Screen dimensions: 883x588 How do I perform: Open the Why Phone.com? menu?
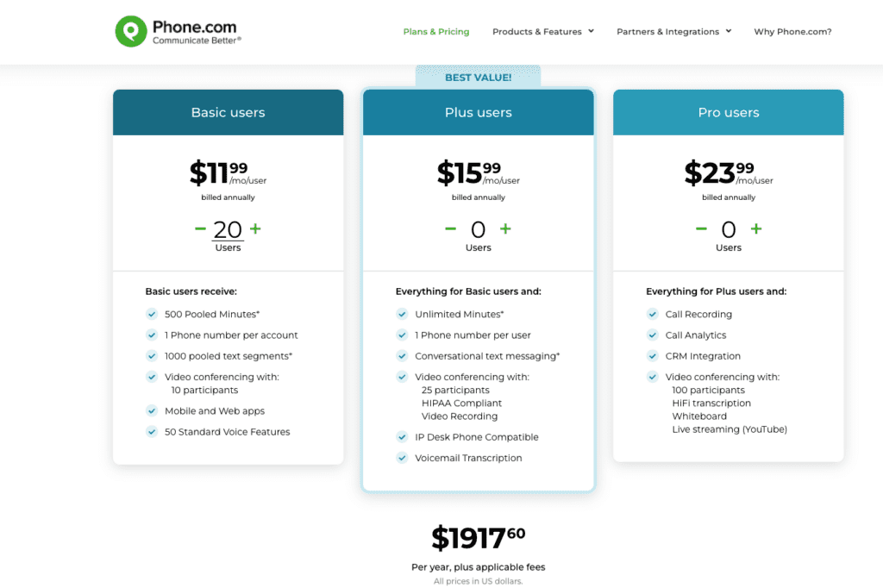tap(792, 31)
